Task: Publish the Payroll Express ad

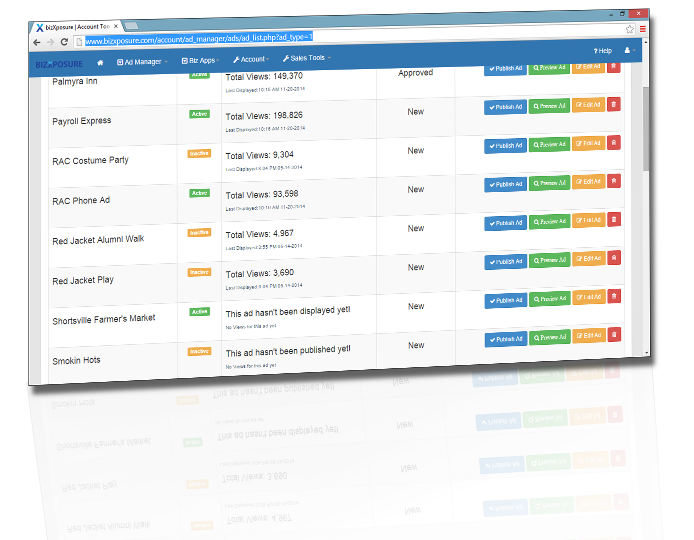Action: 505,107
